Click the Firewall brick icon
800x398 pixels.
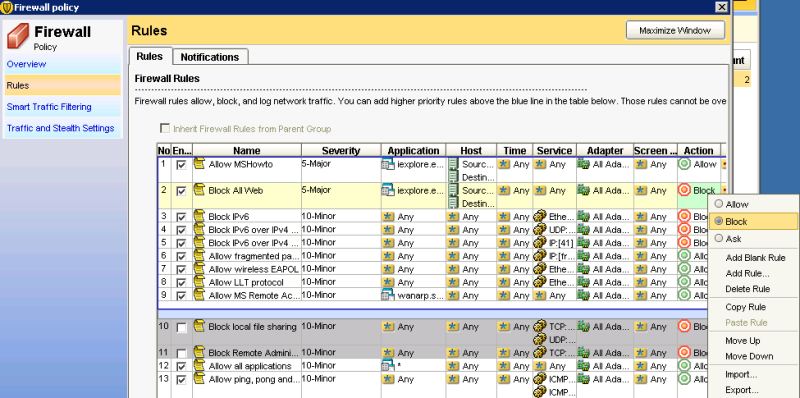click(18, 36)
